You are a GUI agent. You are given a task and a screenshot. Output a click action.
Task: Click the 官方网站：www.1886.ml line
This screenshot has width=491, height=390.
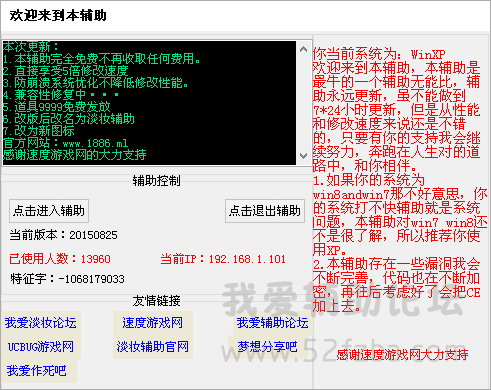(66, 143)
